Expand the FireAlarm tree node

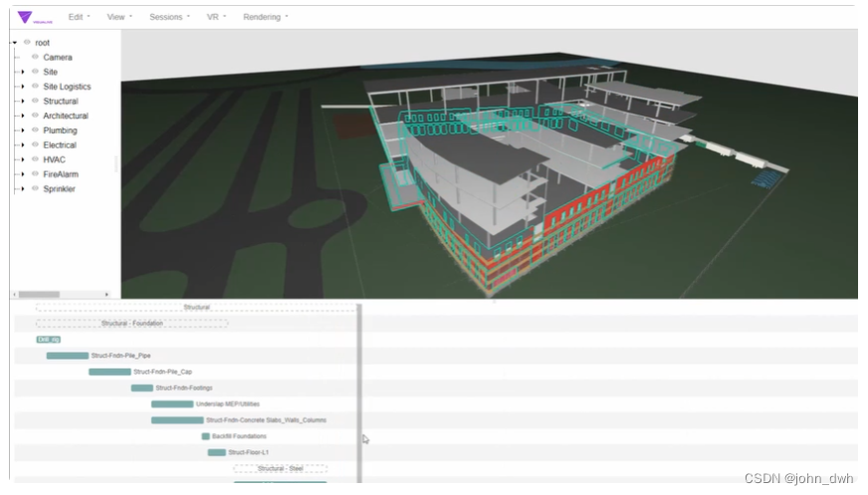point(23,174)
